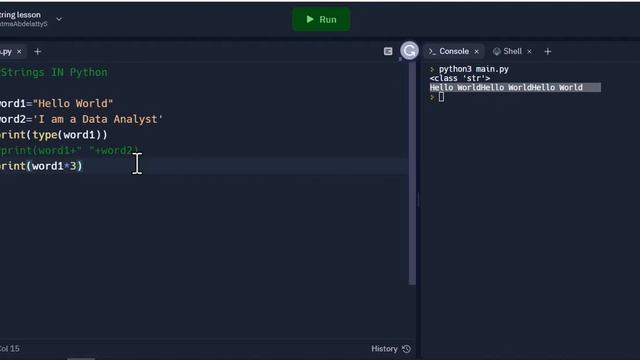The height and width of the screenshot is (360, 640).
Task: Click the Strings IN Python comment
Action: click(x=54, y=73)
